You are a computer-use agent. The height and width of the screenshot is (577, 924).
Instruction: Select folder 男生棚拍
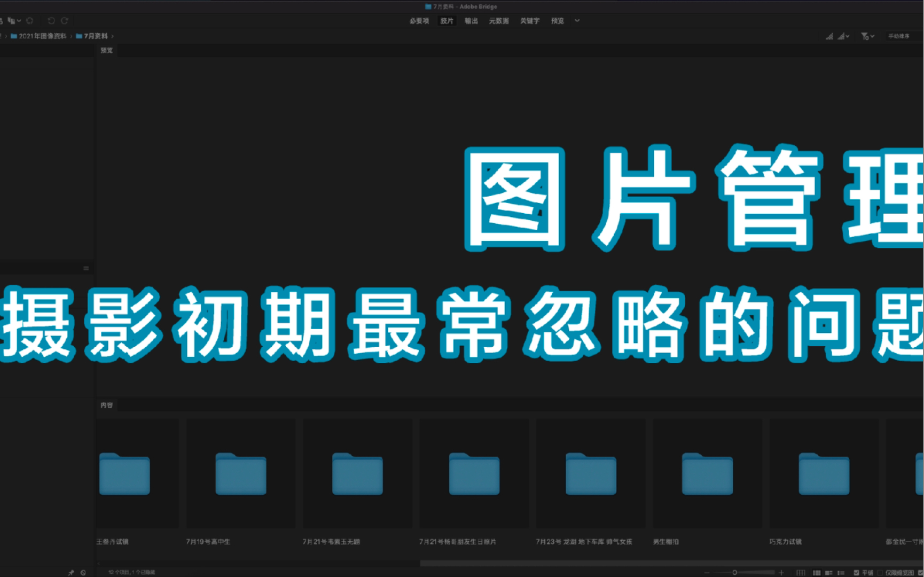(707, 474)
